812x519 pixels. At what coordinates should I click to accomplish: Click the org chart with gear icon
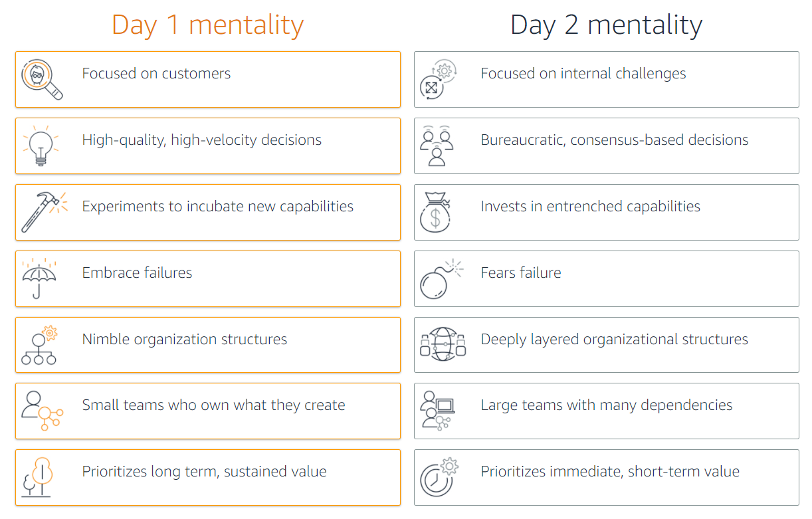pos(39,345)
